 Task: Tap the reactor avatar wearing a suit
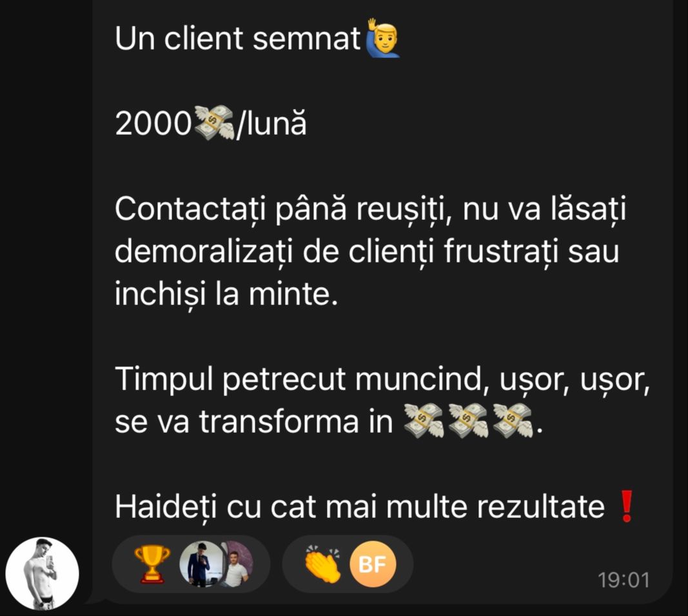200,564
